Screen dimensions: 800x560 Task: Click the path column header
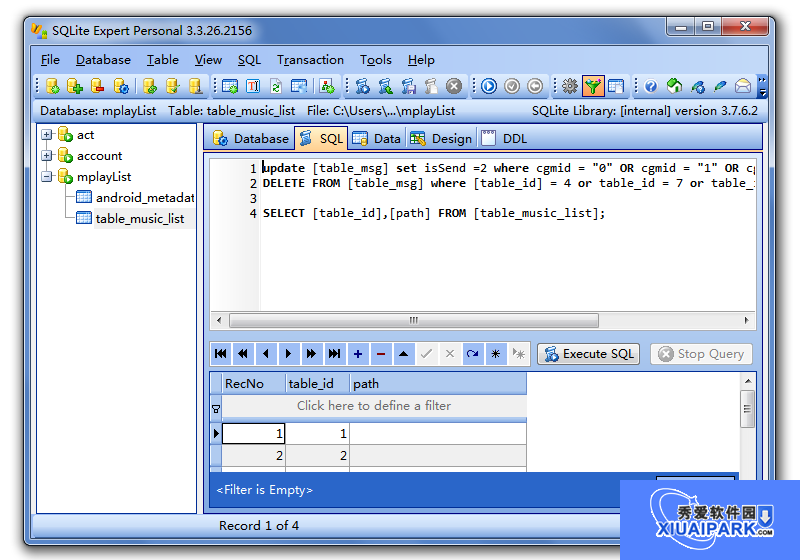click(438, 384)
